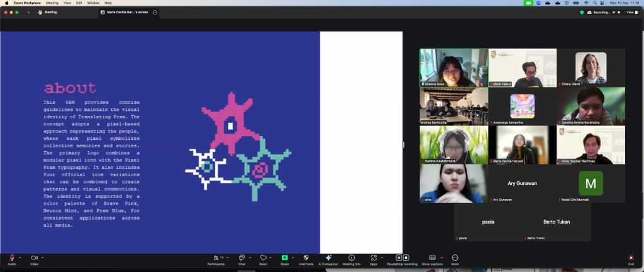The height and width of the screenshot is (272, 644).
Task: Toggle Show captions
Action: point(432,258)
